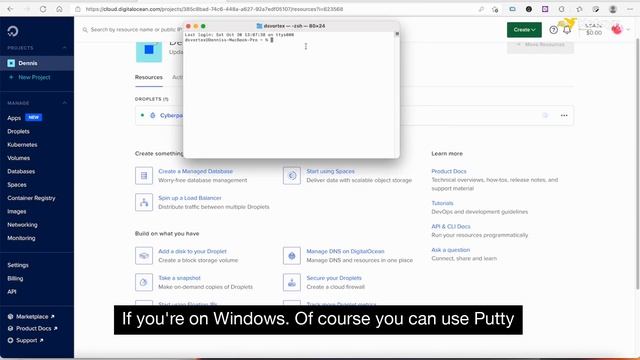Viewport: 640px width, 360px height.
Task: Click the Take a snapshot link
Action: 179,278
